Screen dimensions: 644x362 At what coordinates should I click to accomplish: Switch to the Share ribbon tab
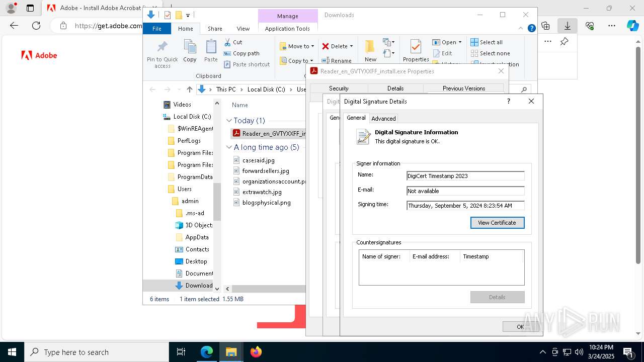pos(215,29)
